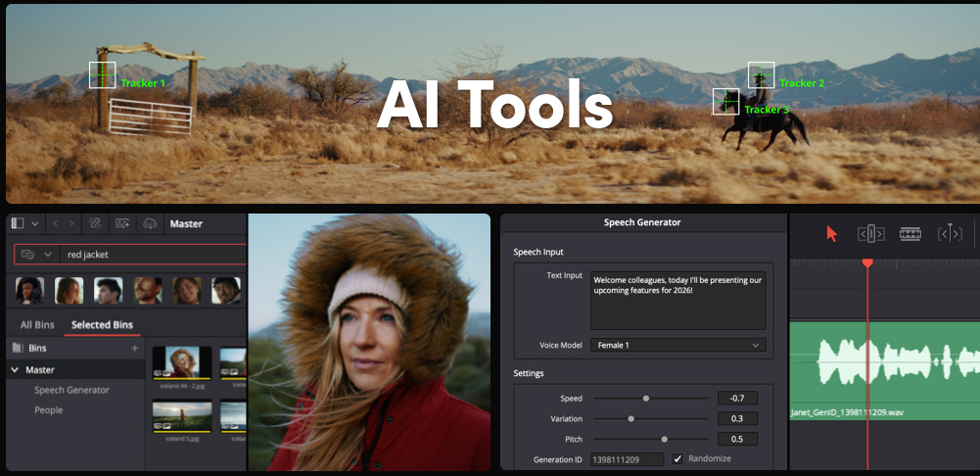Click the Speech Generator panel title

tap(642, 222)
